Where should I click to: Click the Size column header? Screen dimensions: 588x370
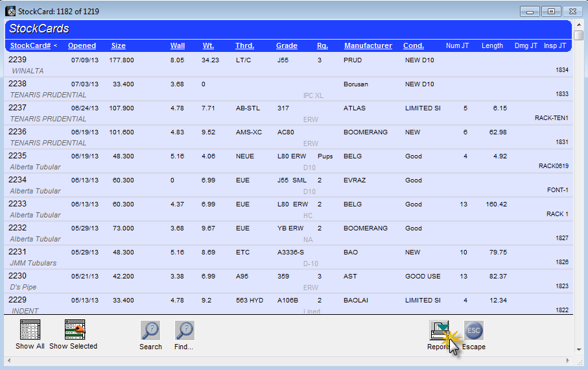[x=118, y=46]
